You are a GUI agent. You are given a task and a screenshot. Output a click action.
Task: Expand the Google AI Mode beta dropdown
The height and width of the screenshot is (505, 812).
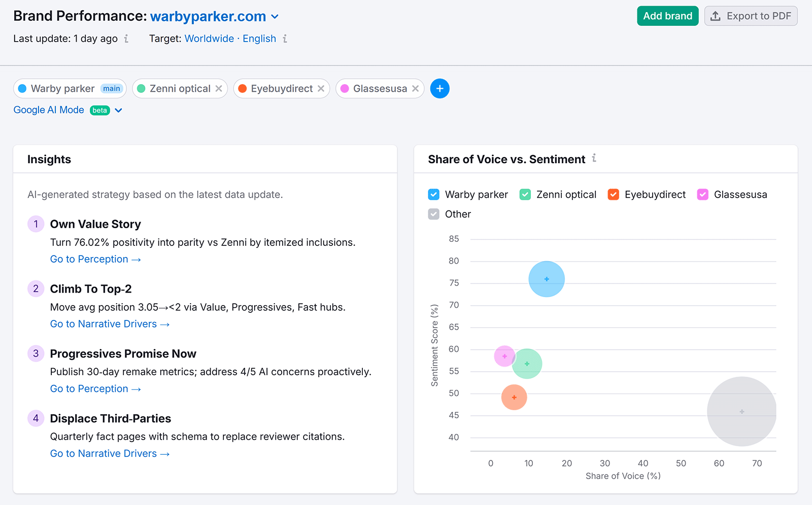[x=118, y=110]
